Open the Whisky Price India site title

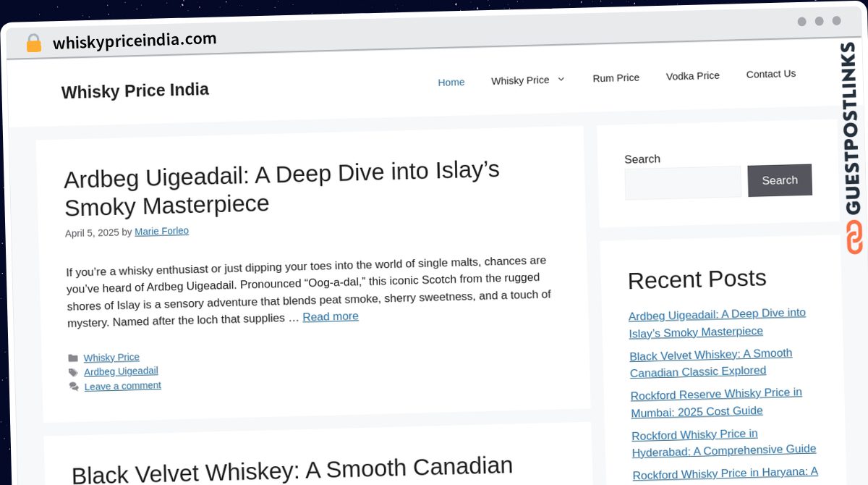coord(135,91)
